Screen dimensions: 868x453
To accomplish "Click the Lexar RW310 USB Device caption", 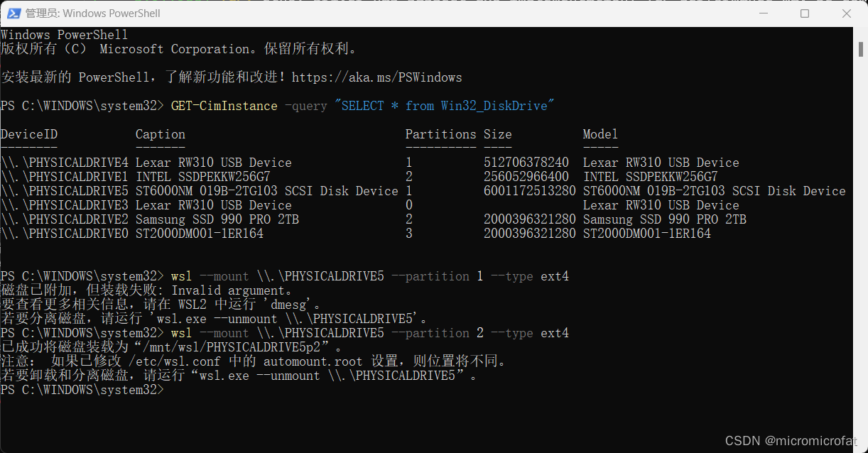I will coord(213,162).
